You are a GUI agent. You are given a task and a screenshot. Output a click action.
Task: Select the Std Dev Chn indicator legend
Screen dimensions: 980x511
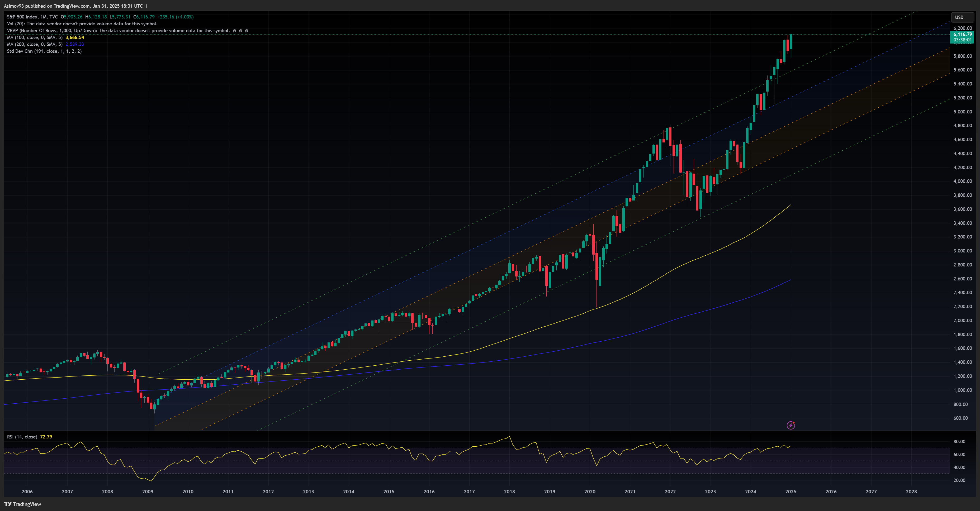pyautogui.click(x=44, y=51)
